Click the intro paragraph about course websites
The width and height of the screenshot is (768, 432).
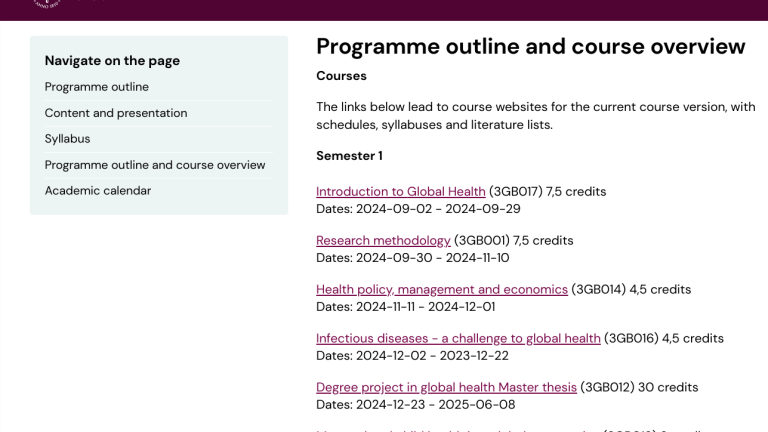[x=536, y=116]
